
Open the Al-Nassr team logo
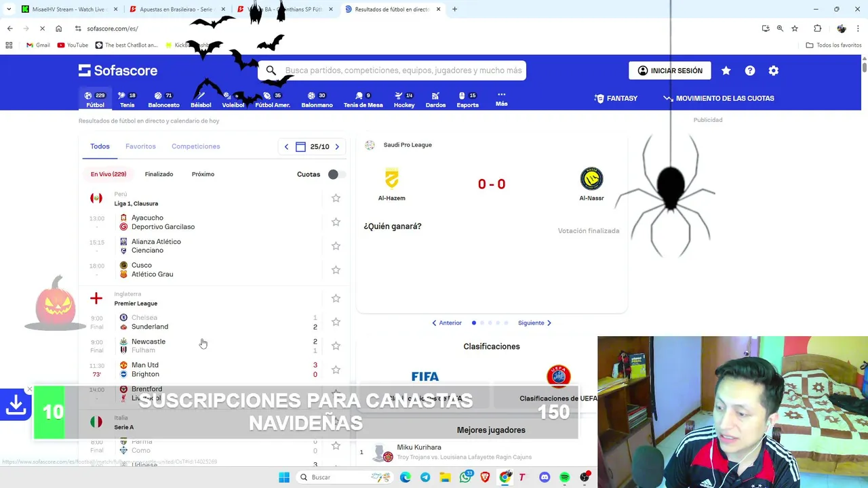[591, 179]
